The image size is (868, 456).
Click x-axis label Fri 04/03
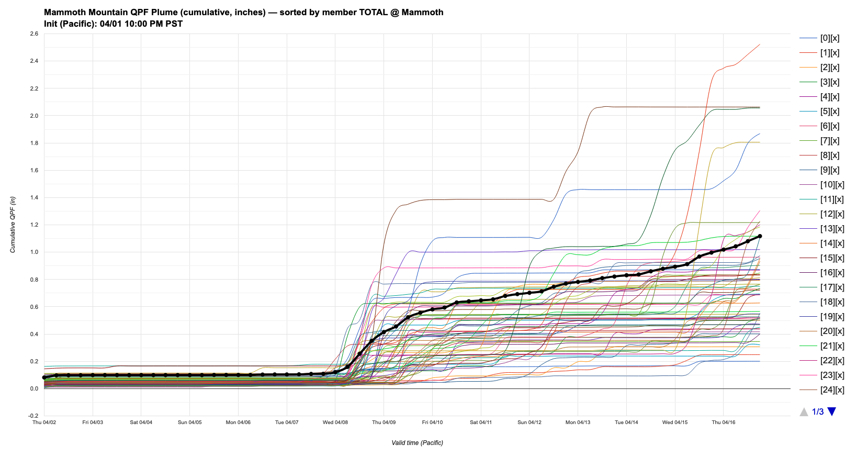click(93, 422)
